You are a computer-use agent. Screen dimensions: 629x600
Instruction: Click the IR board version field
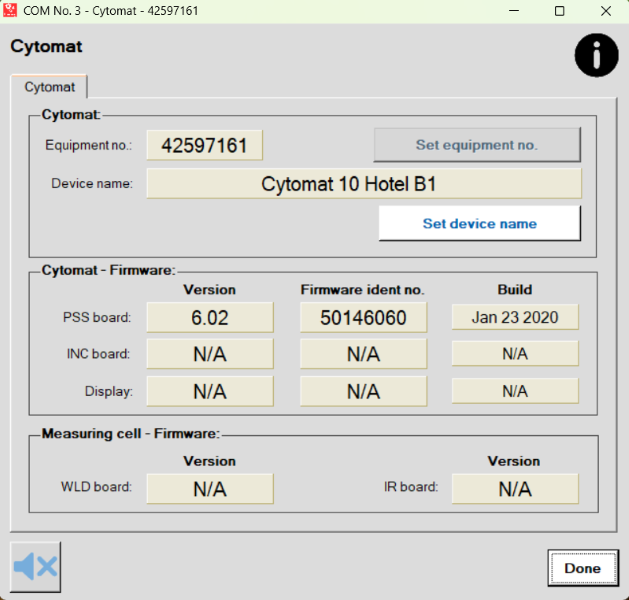514,489
